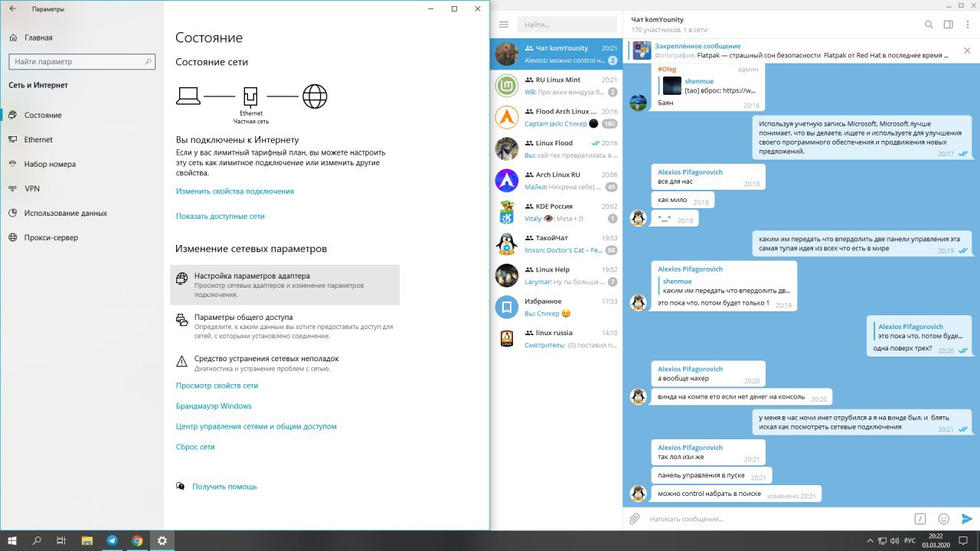Click the penguin avatar beside 'можно control набрать'
This screenshot has height=551, width=980.
[638, 494]
